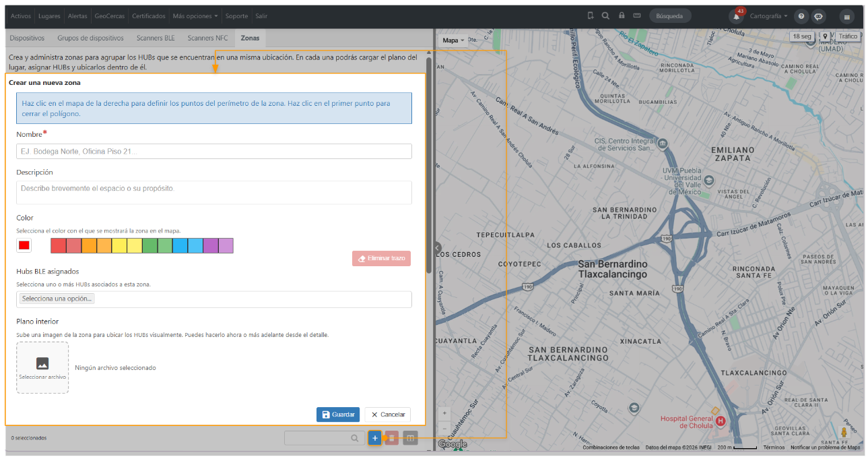Open the Grupos de dispositivos tab
Screen dimensions: 868x461
91,38
